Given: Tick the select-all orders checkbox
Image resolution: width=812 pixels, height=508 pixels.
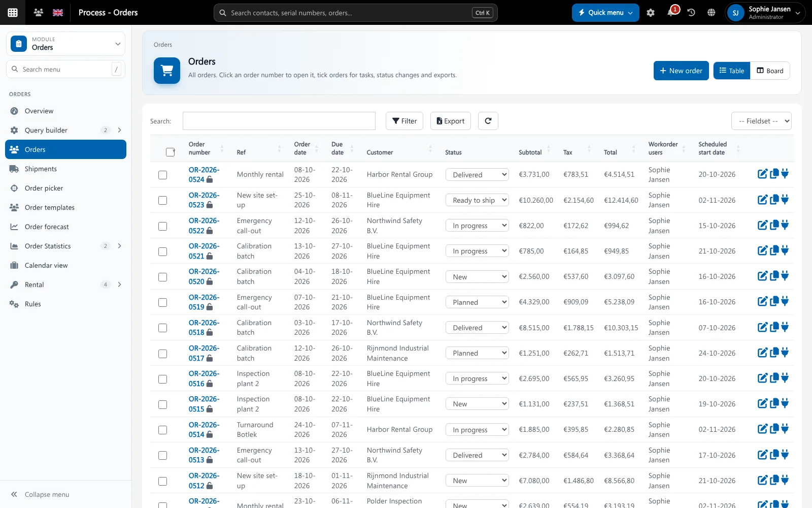Looking at the screenshot, I should point(171,152).
